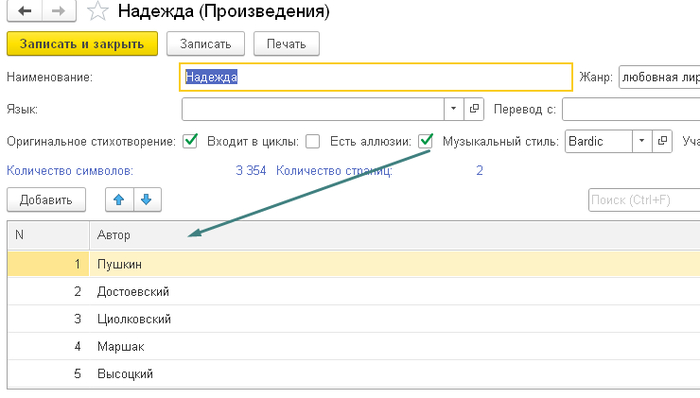
Task: Move row up with blue arrow
Action: tap(119, 199)
